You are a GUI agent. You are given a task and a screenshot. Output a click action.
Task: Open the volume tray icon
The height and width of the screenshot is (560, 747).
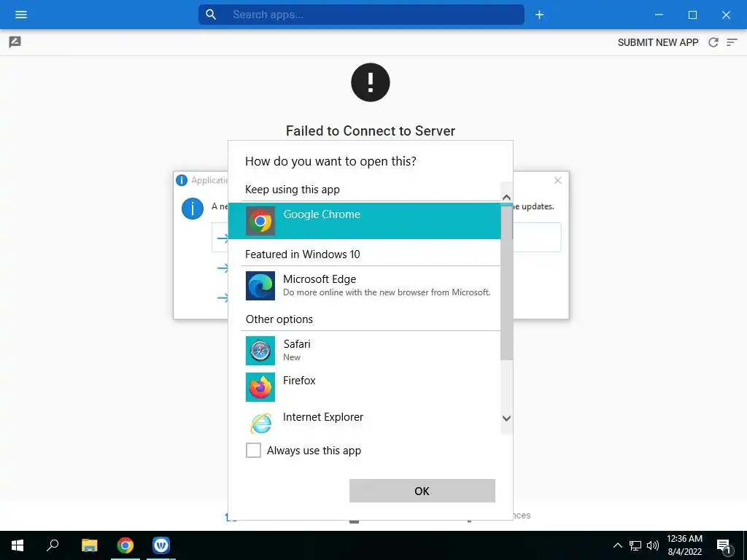(653, 545)
